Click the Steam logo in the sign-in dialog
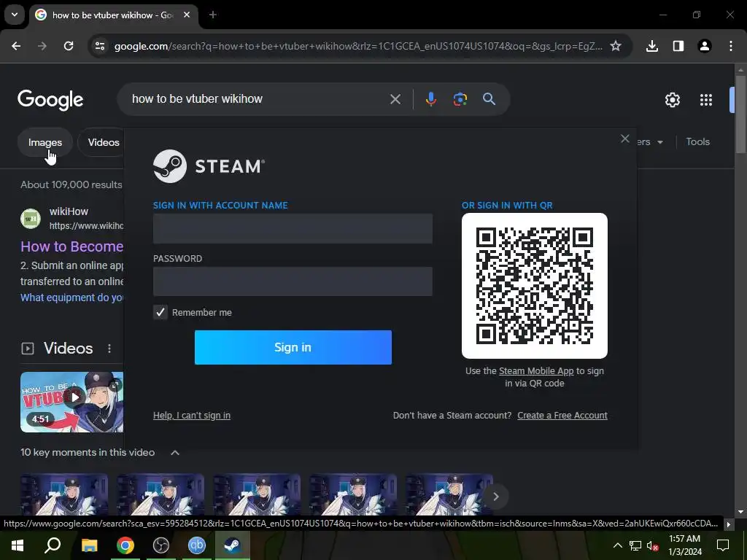 (209, 166)
